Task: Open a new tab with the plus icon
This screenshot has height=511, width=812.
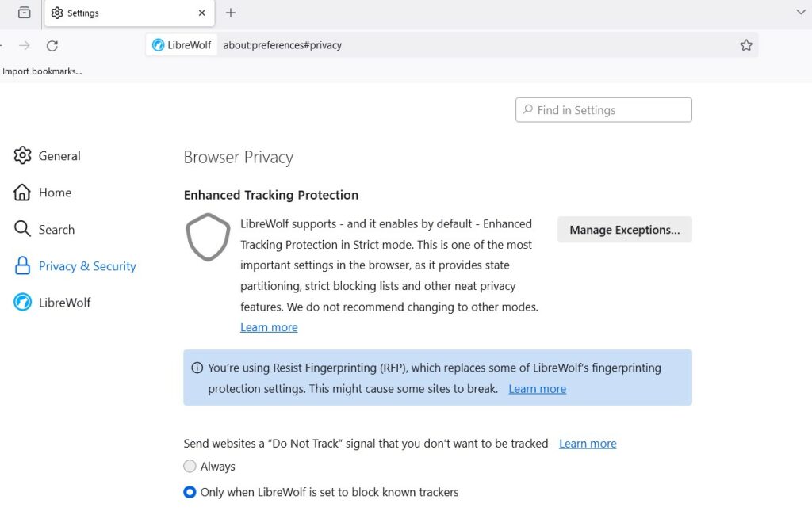Action: [x=231, y=13]
